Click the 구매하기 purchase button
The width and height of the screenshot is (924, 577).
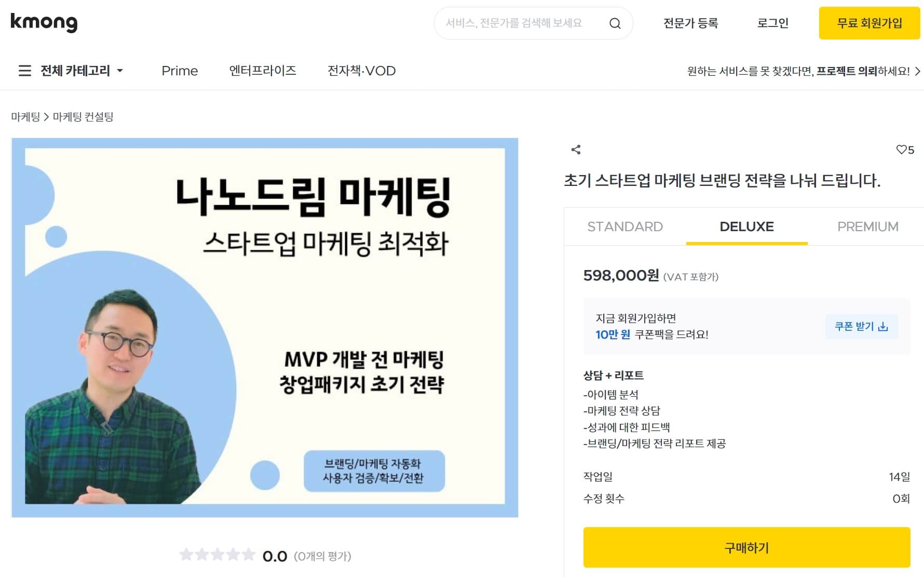746,547
